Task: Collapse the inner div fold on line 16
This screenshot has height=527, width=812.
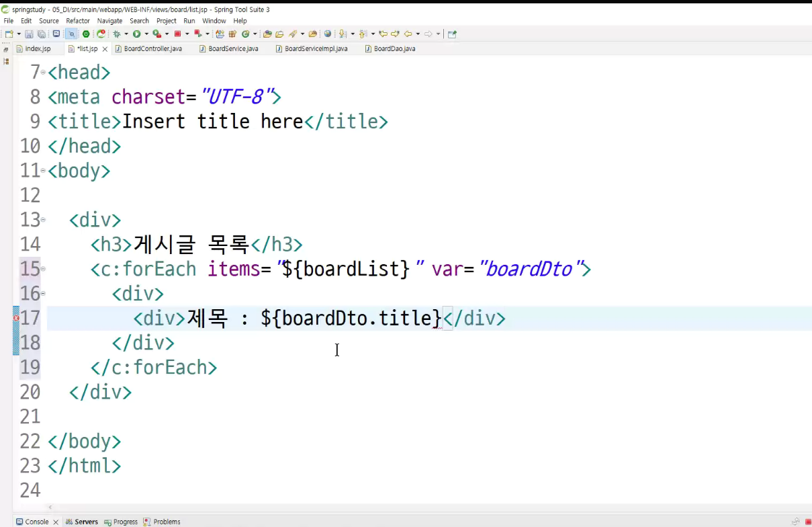Action: pos(44,293)
